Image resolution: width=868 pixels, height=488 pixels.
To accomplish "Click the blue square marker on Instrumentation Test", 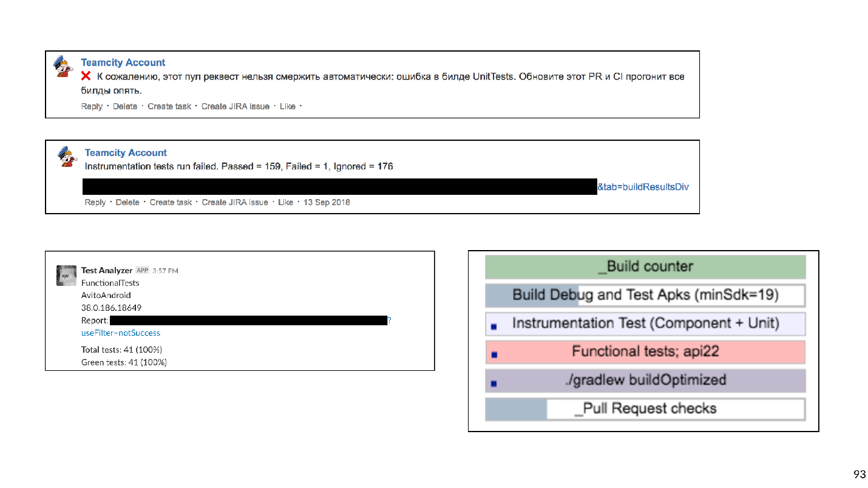I will [493, 327].
